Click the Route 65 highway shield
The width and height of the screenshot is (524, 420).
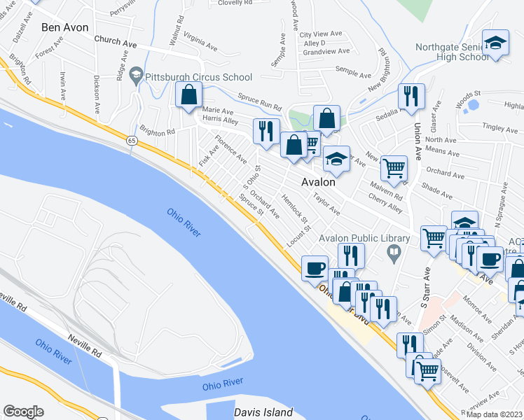pyautogui.click(x=132, y=141)
